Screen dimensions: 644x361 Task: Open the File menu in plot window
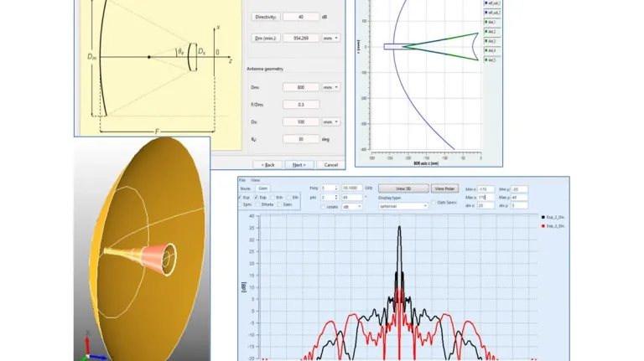[242, 180]
